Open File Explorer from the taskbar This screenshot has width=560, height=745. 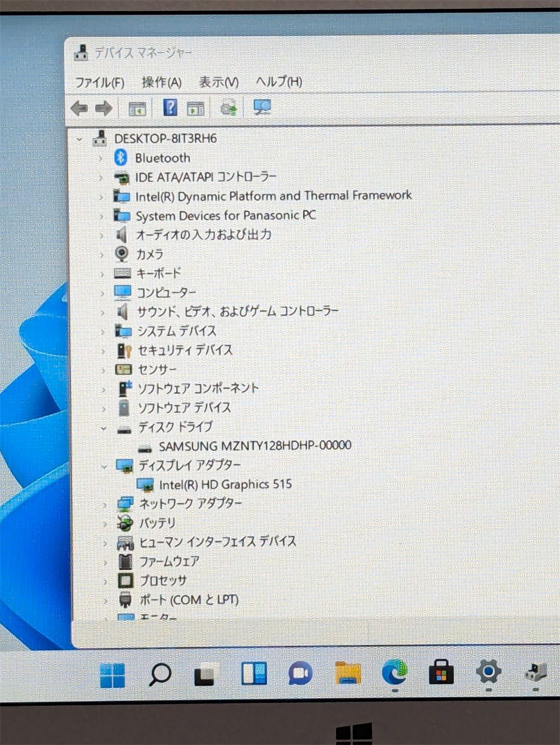(x=348, y=673)
